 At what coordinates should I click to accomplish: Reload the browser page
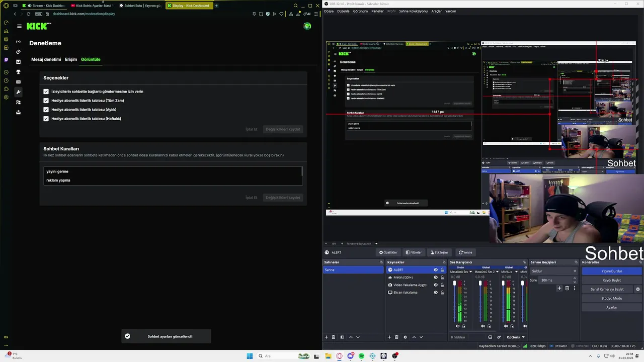pos(28,14)
